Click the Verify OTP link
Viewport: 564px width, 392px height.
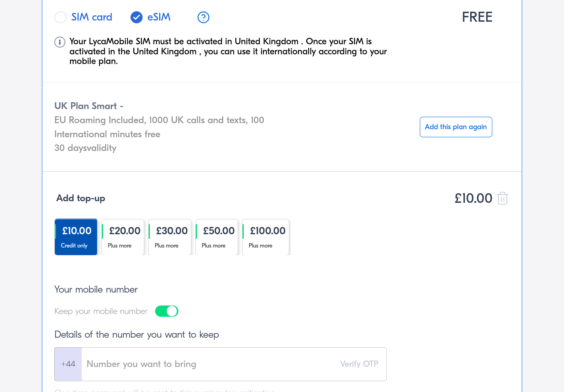point(359,364)
